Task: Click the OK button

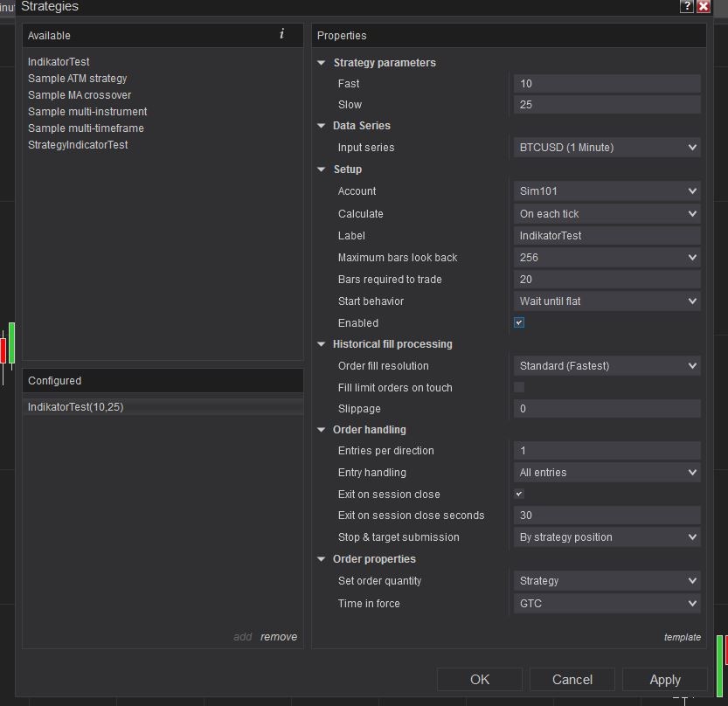Action: pyautogui.click(x=480, y=680)
